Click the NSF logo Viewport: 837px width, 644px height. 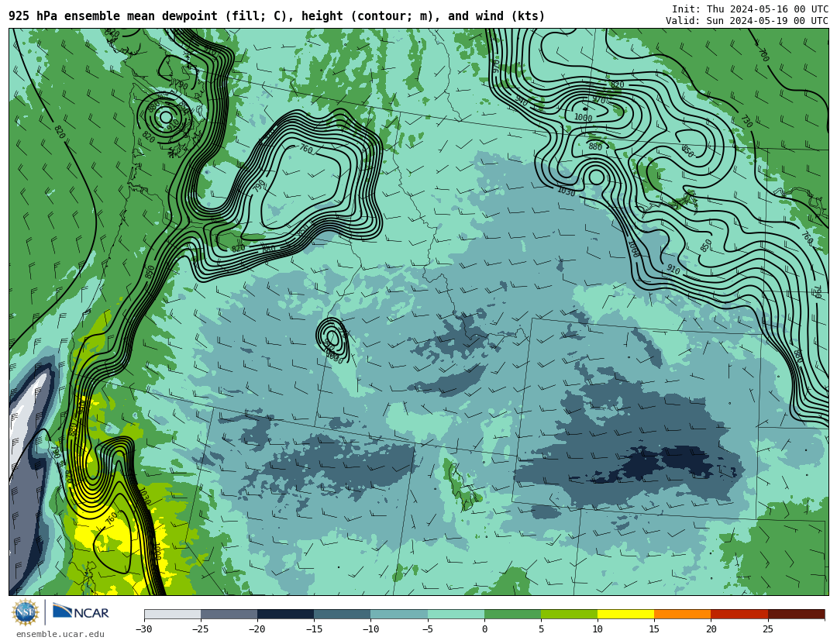pos(26,612)
